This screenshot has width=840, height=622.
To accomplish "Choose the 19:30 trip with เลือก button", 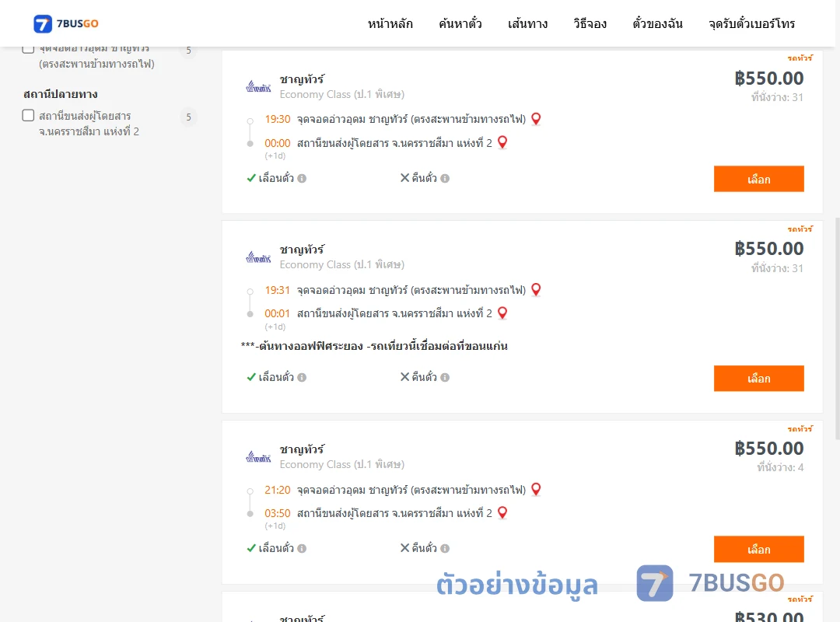I will [758, 179].
